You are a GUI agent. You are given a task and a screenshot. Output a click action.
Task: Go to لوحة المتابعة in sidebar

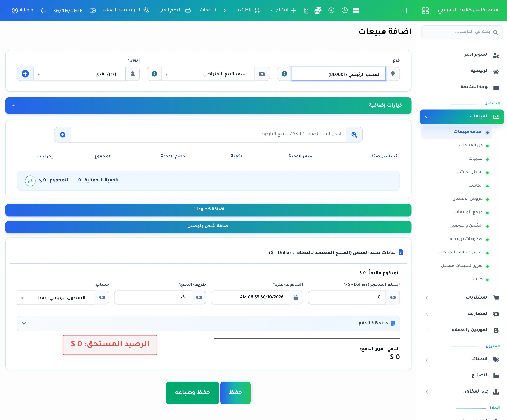pyautogui.click(x=474, y=87)
